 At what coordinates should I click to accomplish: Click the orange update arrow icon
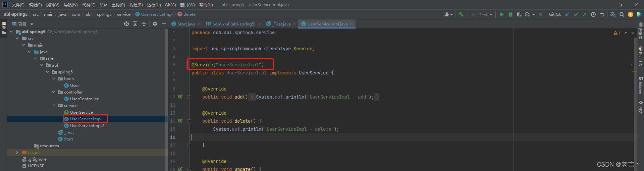(631, 14)
